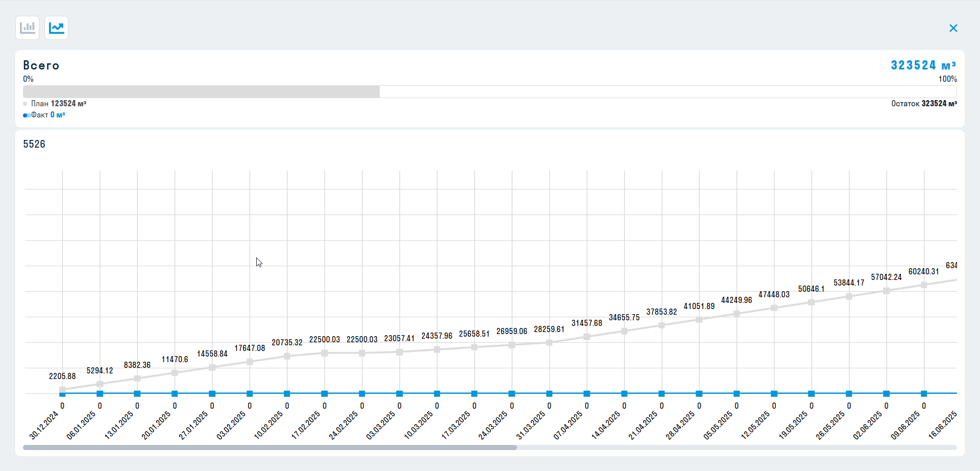The image size is (980, 471).
Task: Click the total 323524 м³ value
Action: pyautogui.click(x=923, y=65)
